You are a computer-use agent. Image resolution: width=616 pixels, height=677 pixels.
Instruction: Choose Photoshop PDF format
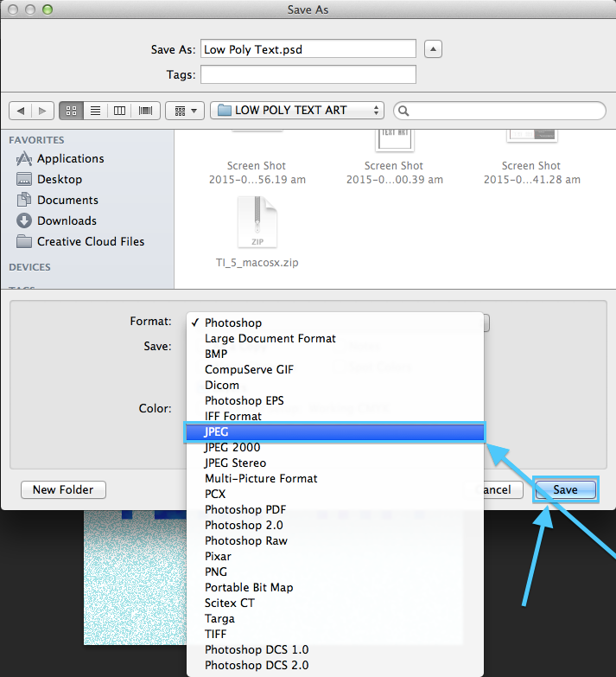click(335, 509)
